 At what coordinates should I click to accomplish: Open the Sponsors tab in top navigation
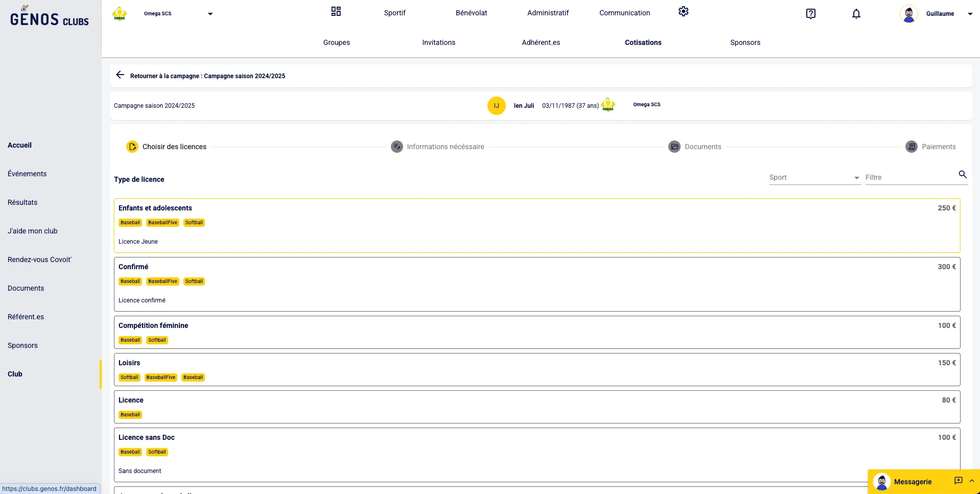[745, 42]
